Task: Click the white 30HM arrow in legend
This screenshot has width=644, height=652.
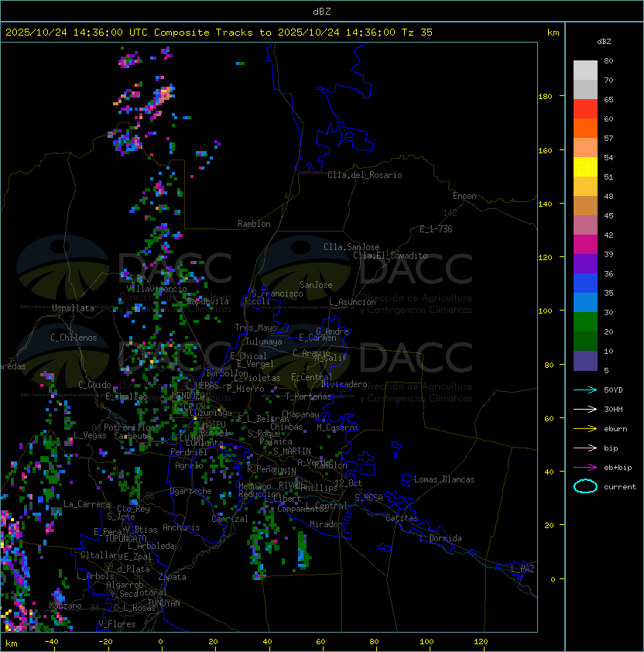Action: pos(585,409)
